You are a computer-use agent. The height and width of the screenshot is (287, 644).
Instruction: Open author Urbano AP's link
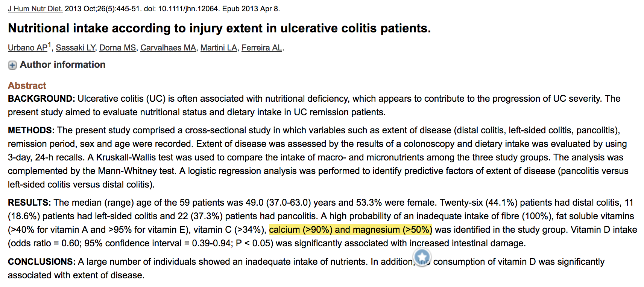point(27,48)
